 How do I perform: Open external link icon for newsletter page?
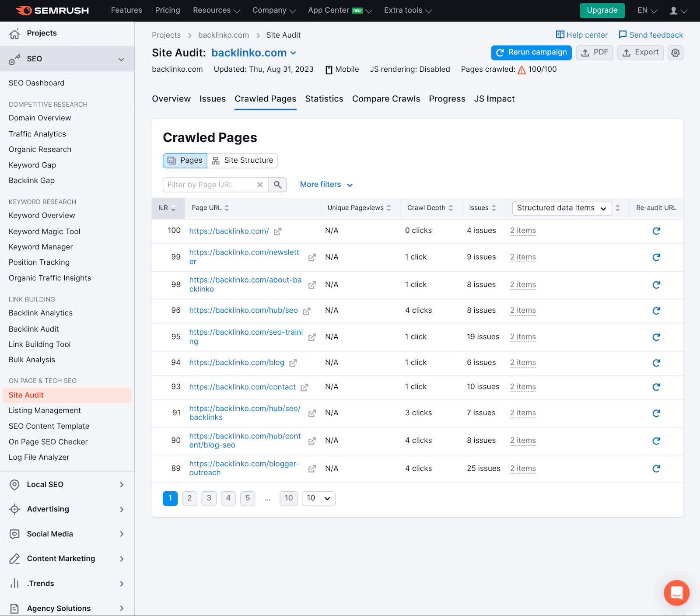click(x=312, y=257)
